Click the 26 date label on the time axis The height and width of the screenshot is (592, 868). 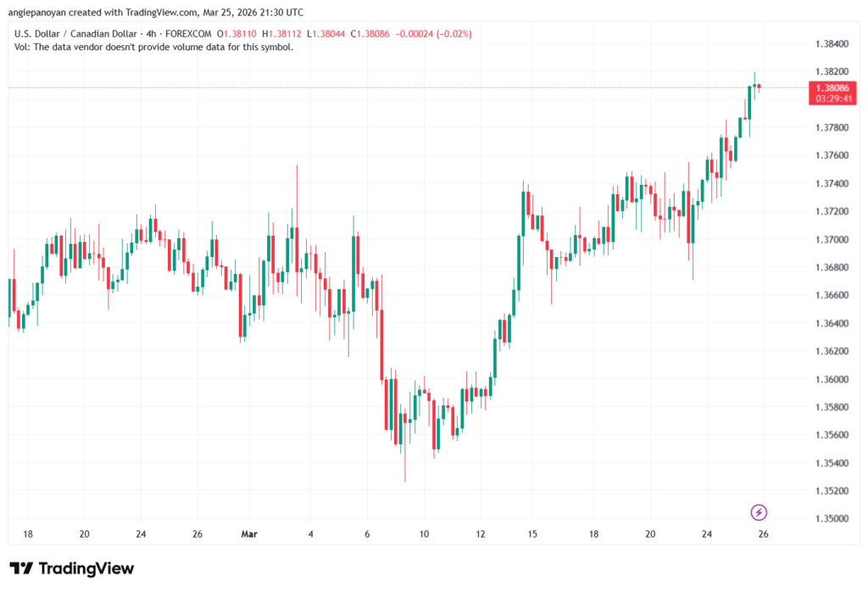[x=762, y=535]
